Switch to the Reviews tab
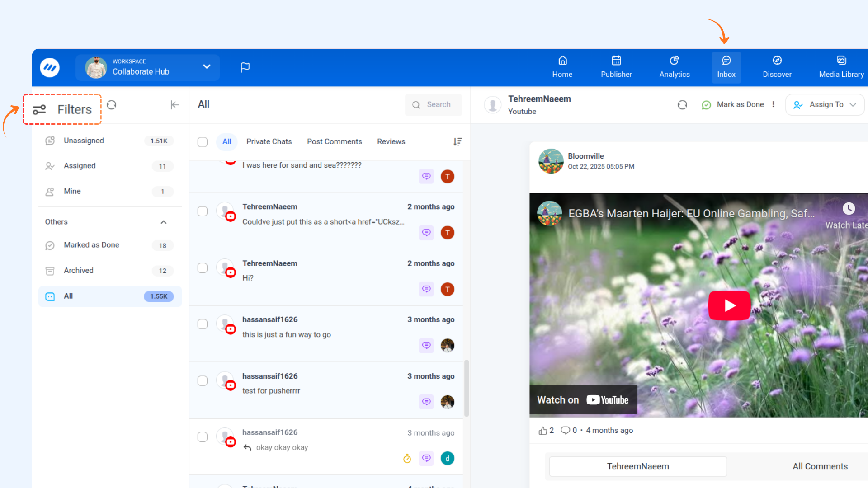This screenshot has width=868, height=488. pos(391,141)
